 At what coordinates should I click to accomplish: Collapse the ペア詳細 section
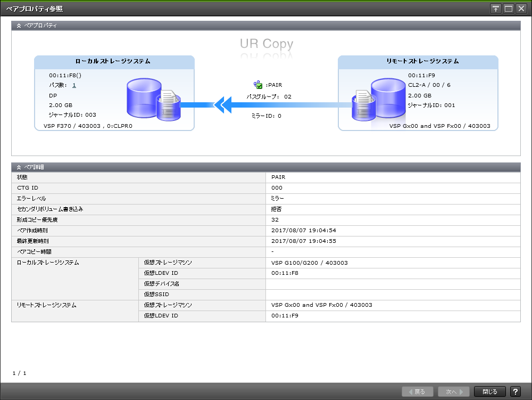[19, 167]
